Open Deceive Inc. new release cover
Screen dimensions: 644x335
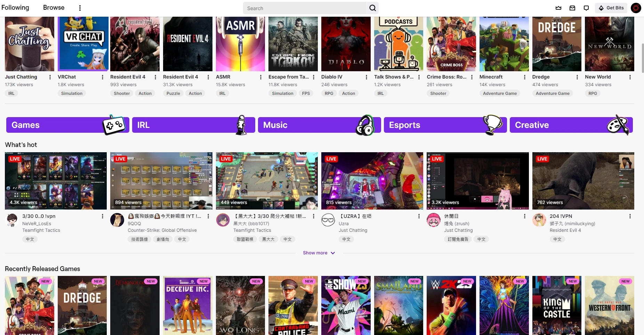click(x=188, y=305)
